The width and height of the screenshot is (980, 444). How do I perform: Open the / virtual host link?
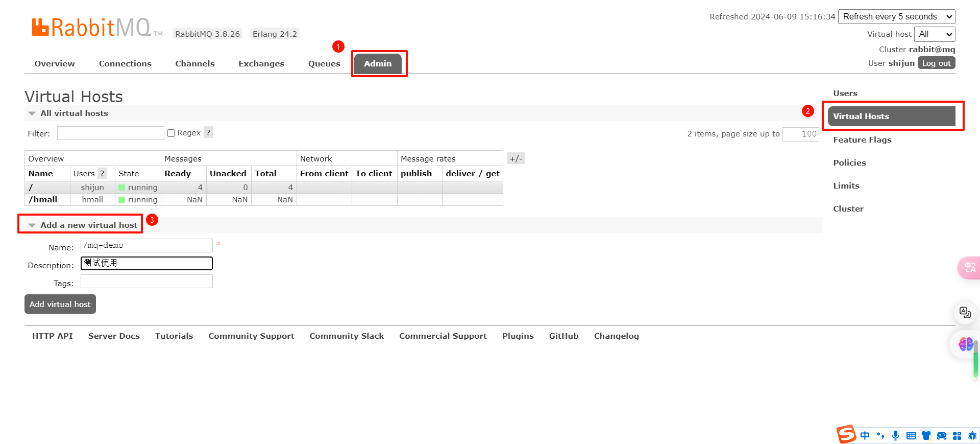[x=31, y=187]
